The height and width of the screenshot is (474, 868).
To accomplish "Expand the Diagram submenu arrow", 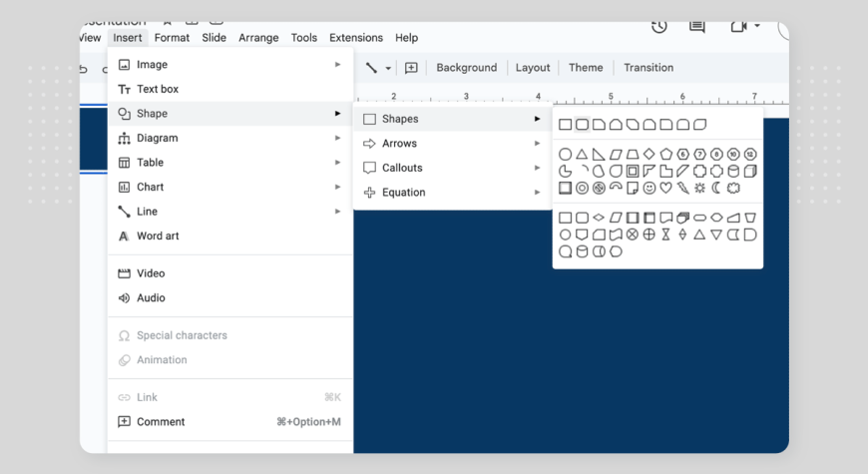I will click(337, 138).
